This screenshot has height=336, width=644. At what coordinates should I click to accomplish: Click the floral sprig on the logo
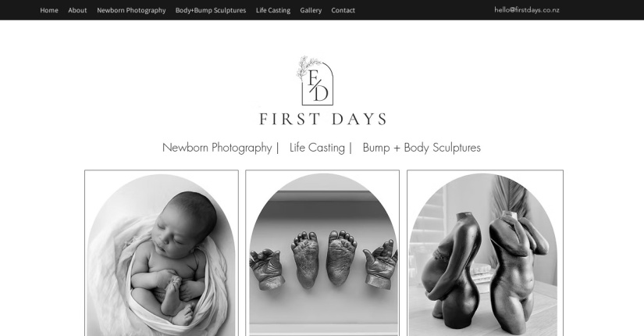308,66
